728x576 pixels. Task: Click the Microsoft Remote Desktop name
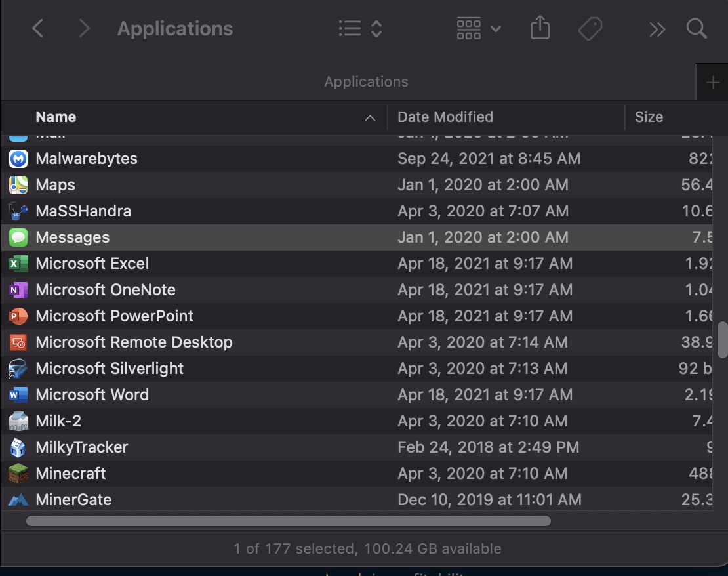pos(134,342)
